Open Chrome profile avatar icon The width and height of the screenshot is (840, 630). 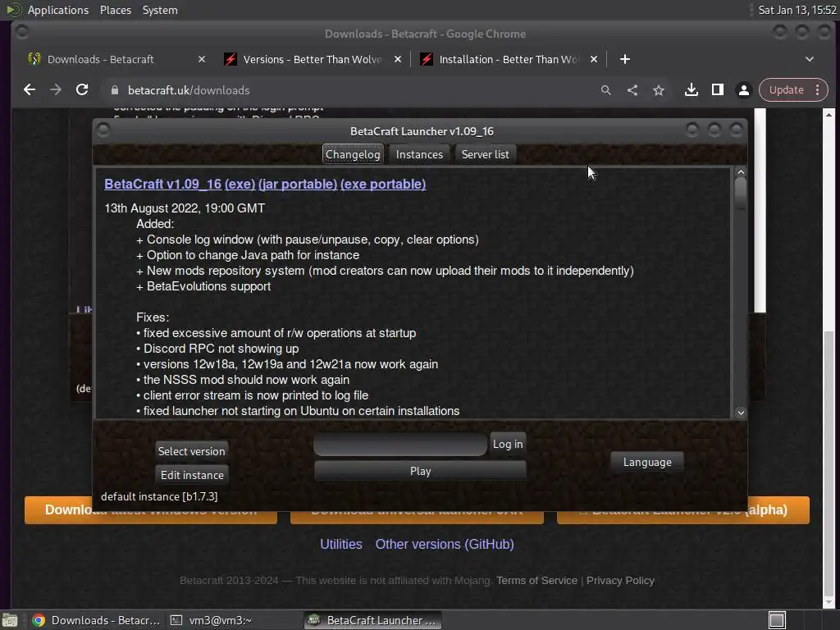click(x=743, y=90)
